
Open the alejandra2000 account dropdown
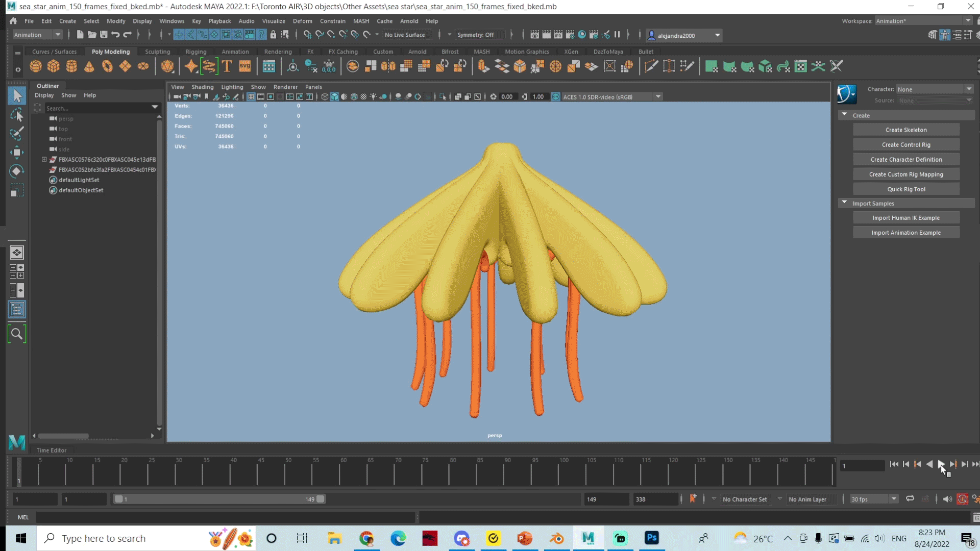[684, 35]
